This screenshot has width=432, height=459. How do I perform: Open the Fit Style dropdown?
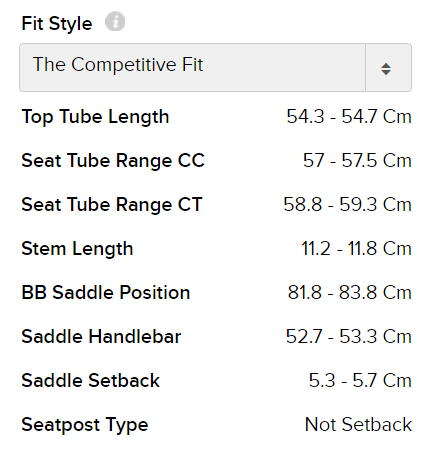(215, 67)
